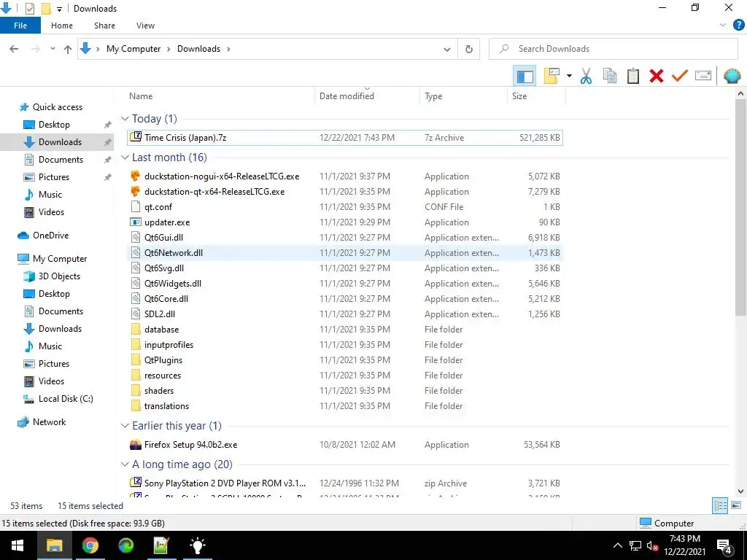The width and height of the screenshot is (747, 560).
Task: Go back with the left arrow
Action: (15, 49)
